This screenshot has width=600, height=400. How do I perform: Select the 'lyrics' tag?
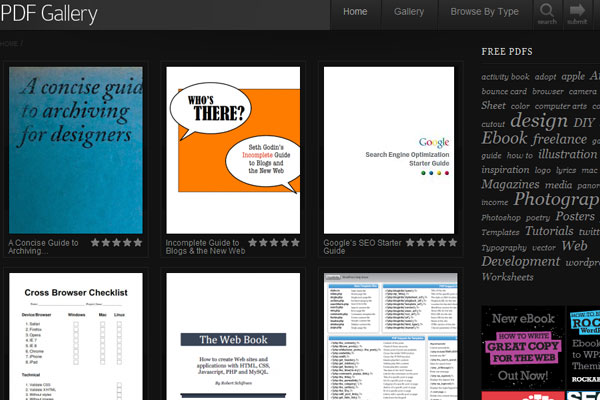[x=566, y=170]
